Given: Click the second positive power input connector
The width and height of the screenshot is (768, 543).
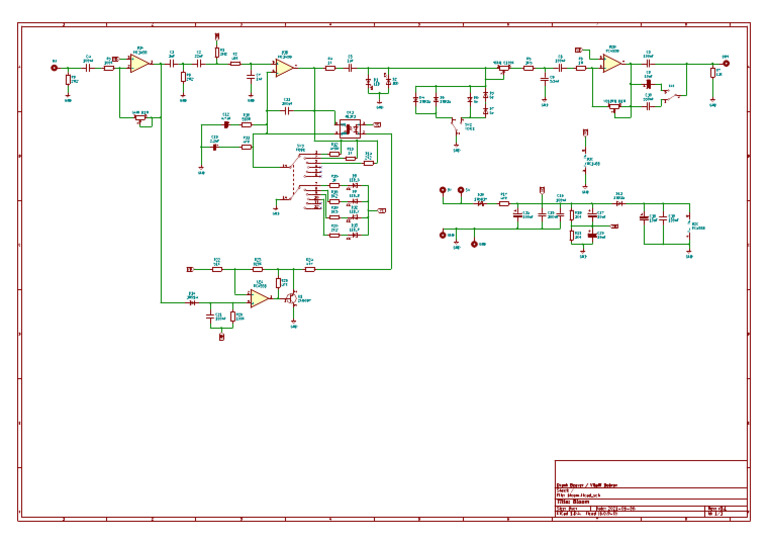Looking at the screenshot, I should 461,190.
